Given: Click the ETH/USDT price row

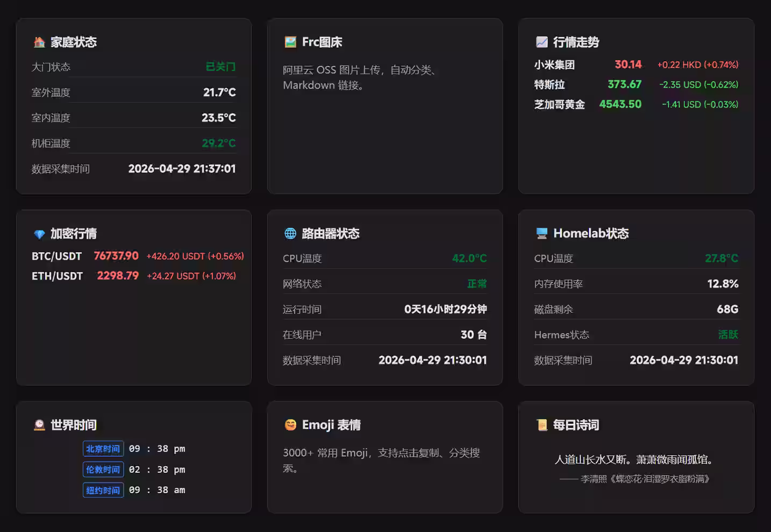Looking at the screenshot, I should point(133,276).
